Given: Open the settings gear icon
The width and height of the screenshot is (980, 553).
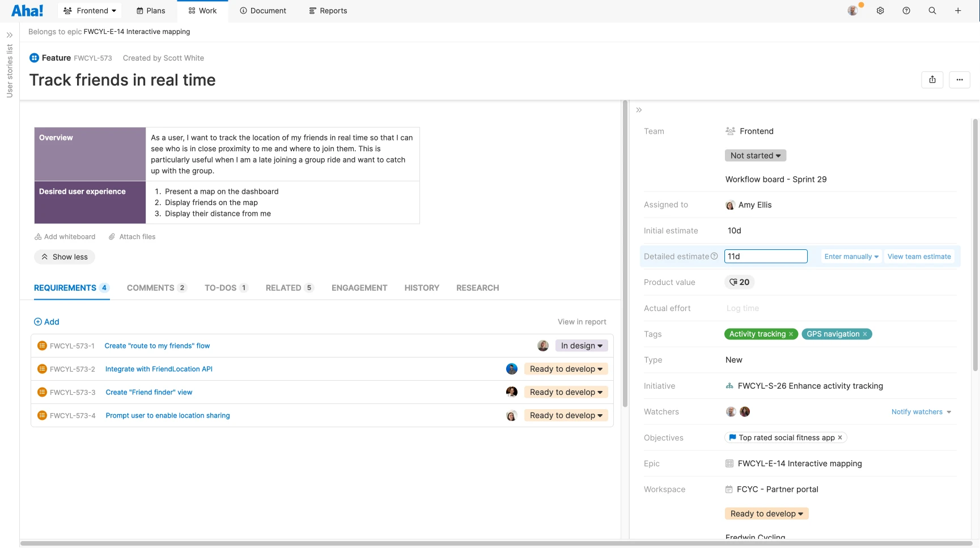Looking at the screenshot, I should click(880, 10).
